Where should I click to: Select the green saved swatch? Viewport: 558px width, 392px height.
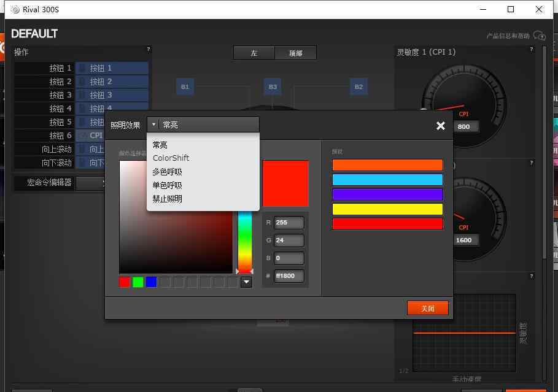tap(138, 282)
